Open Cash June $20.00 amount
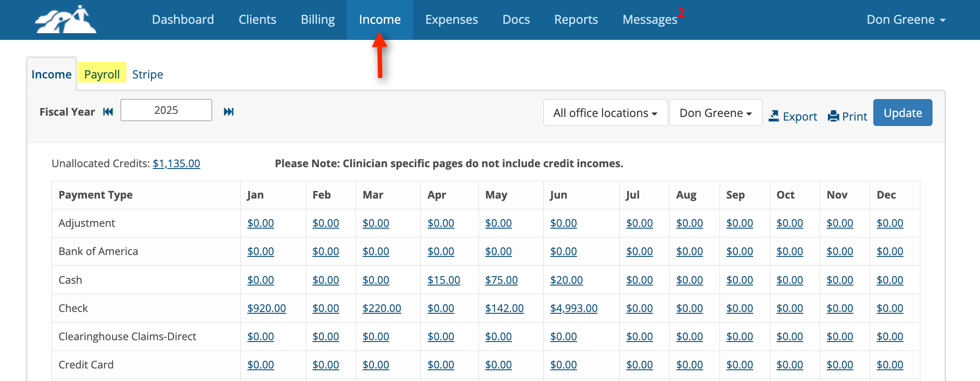This screenshot has height=381, width=980. (x=566, y=280)
